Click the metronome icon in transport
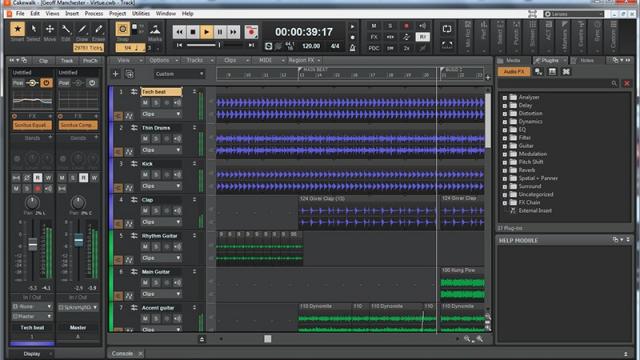Image resolution: width=640 pixels, height=360 pixels. tap(353, 48)
